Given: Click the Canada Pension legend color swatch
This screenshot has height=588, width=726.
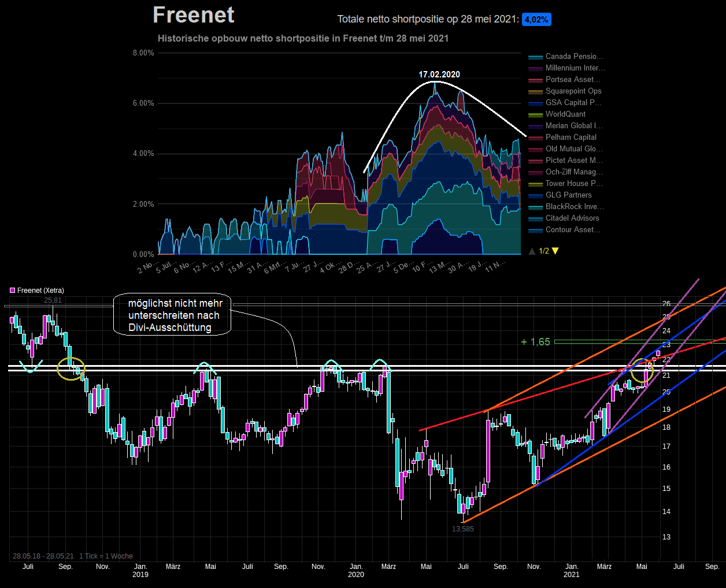Looking at the screenshot, I should tap(535, 57).
